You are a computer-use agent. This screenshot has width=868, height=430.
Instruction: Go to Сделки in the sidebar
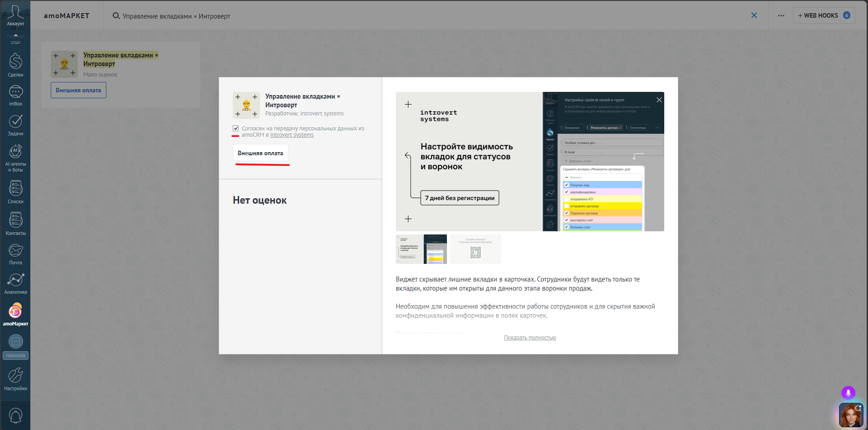tap(15, 65)
